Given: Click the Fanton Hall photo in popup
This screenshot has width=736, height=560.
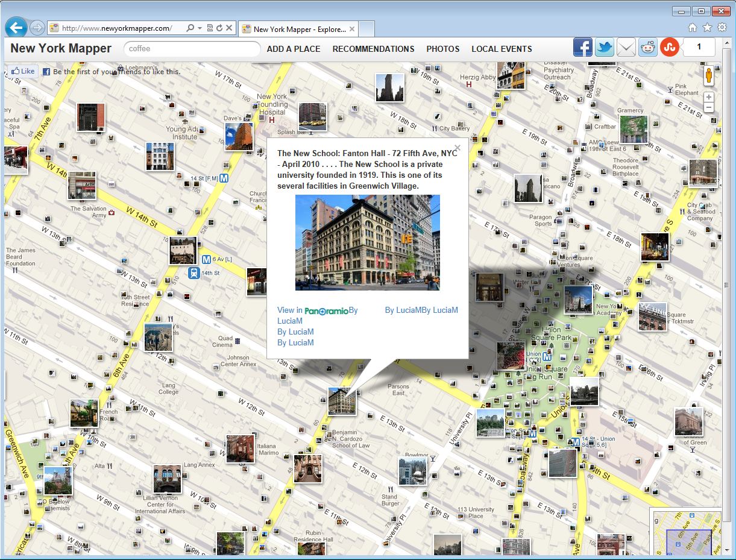Looking at the screenshot, I should pyautogui.click(x=368, y=242).
